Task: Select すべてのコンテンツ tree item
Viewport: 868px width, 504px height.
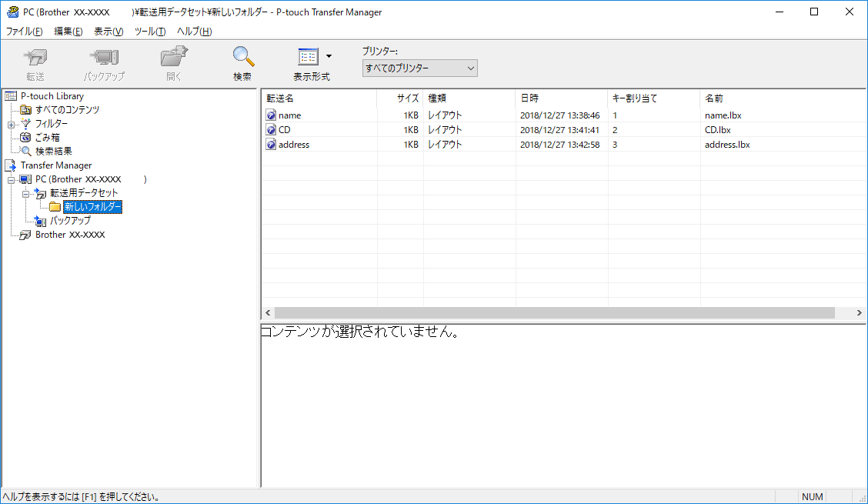Action: (67, 110)
